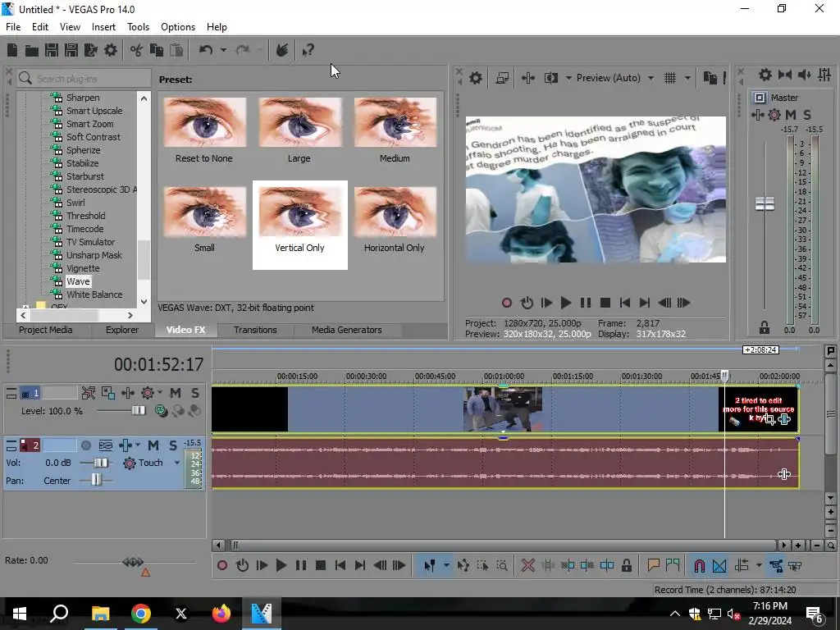Click Track Motion icon on video track 1

click(x=107, y=393)
